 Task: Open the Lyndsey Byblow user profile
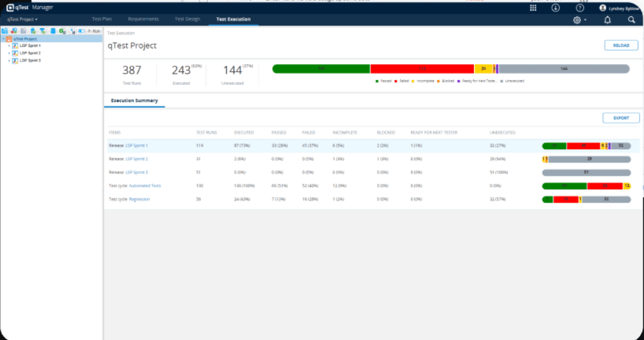tap(619, 8)
